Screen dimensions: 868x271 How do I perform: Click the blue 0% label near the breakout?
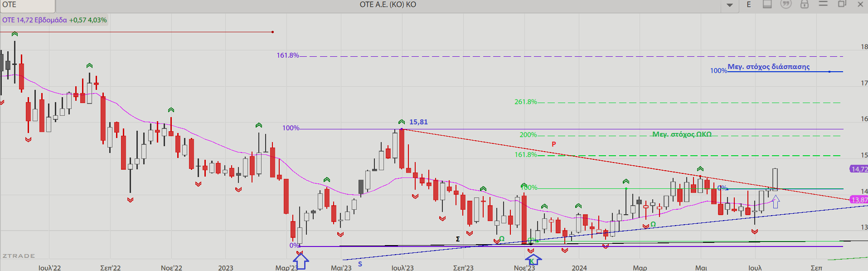click(x=722, y=188)
